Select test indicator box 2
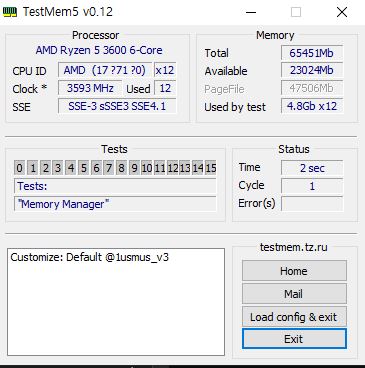The height and width of the screenshot is (368, 365). click(x=45, y=168)
